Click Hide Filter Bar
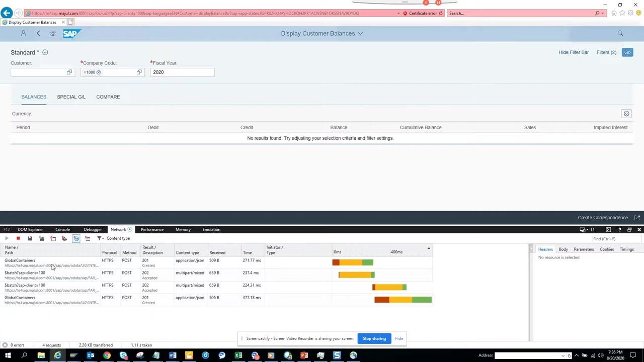 click(574, 52)
